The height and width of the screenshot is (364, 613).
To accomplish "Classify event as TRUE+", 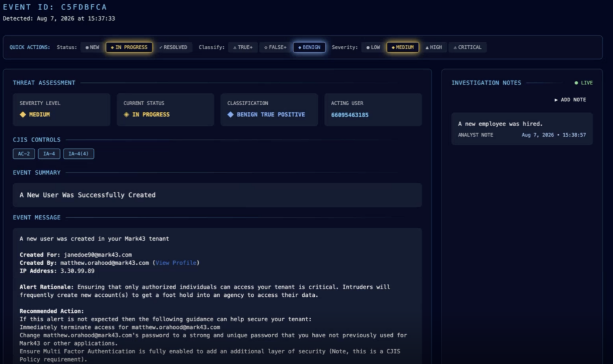I will tap(243, 47).
